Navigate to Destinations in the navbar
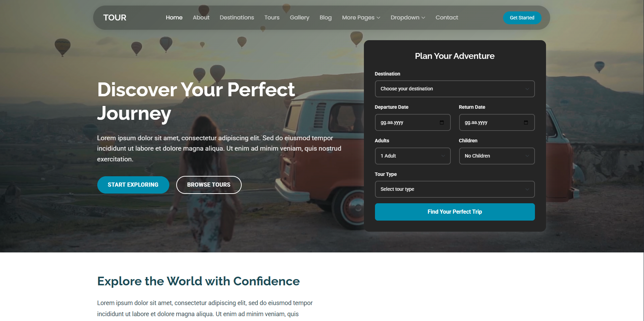Screen dimensions: 644x321 pyautogui.click(x=236, y=18)
